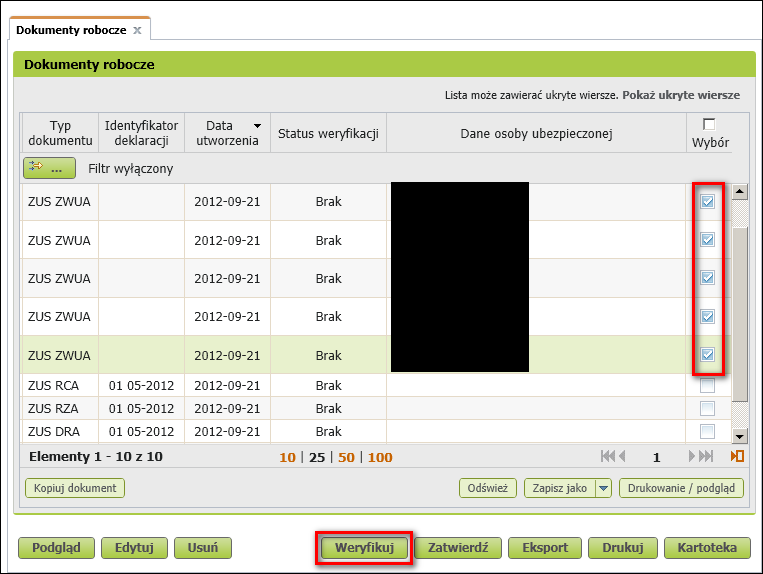Screen dimensions: 763x574
Task: Jump to the last results page
Action: [x=707, y=456]
